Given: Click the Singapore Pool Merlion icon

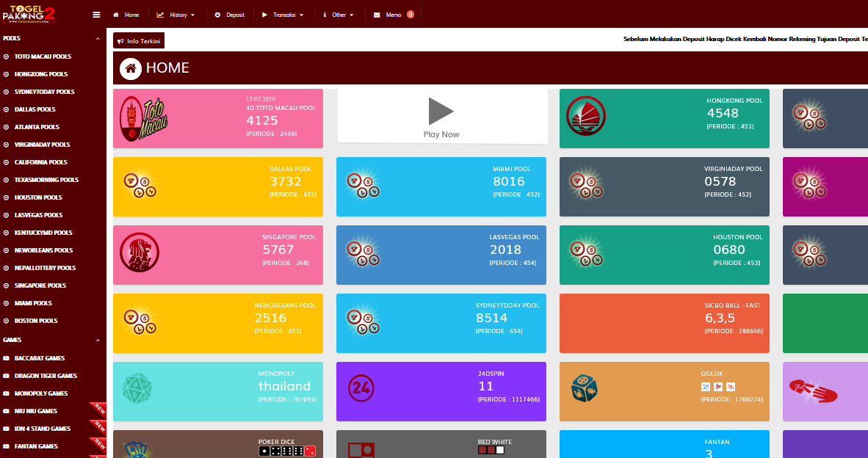Looking at the screenshot, I should (140, 252).
